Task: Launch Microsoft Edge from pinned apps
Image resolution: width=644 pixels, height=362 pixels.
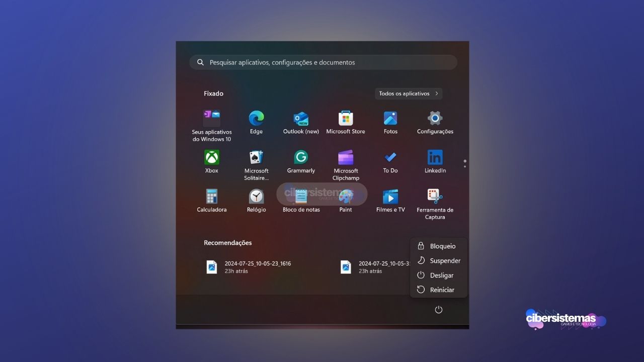Action: (x=256, y=123)
